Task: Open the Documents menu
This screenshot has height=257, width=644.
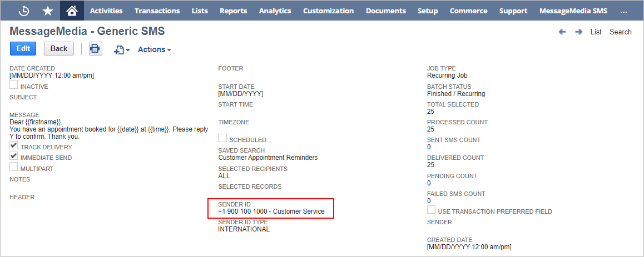Action: click(x=385, y=11)
